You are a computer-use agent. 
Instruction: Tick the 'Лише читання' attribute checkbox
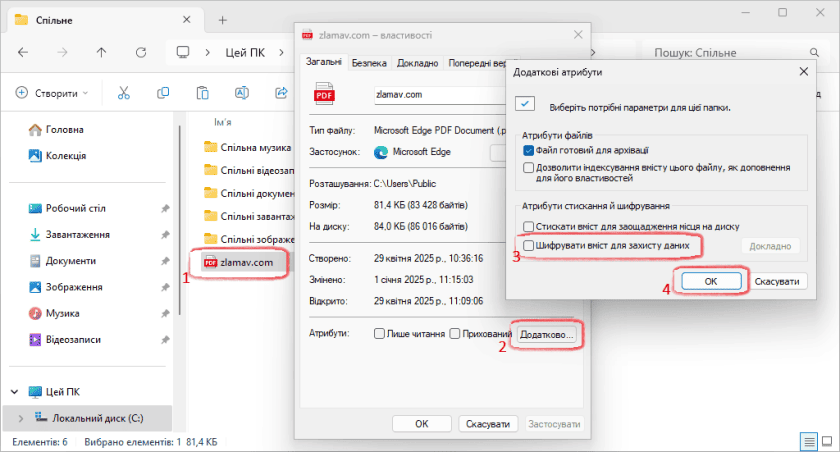[379, 333]
